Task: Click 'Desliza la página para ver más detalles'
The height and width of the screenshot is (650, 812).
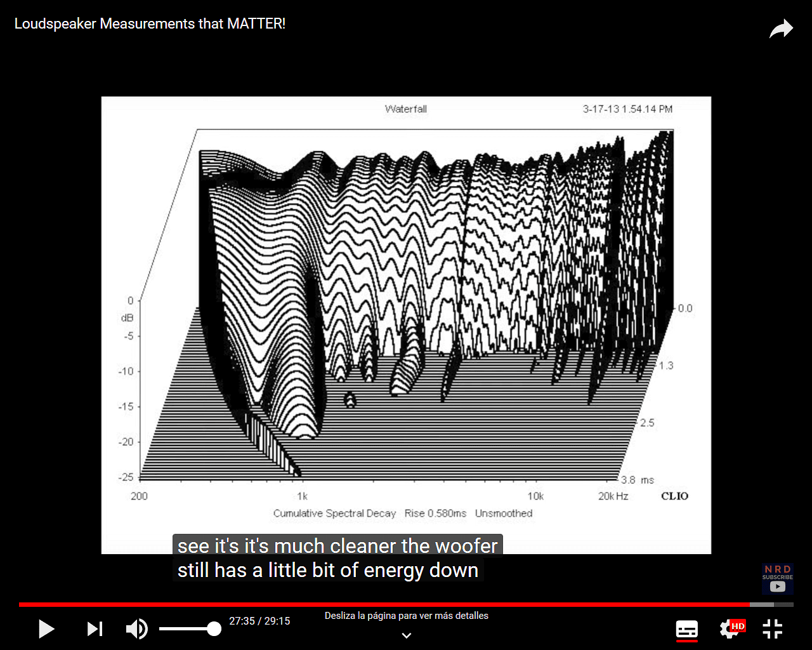Action: pos(407,616)
